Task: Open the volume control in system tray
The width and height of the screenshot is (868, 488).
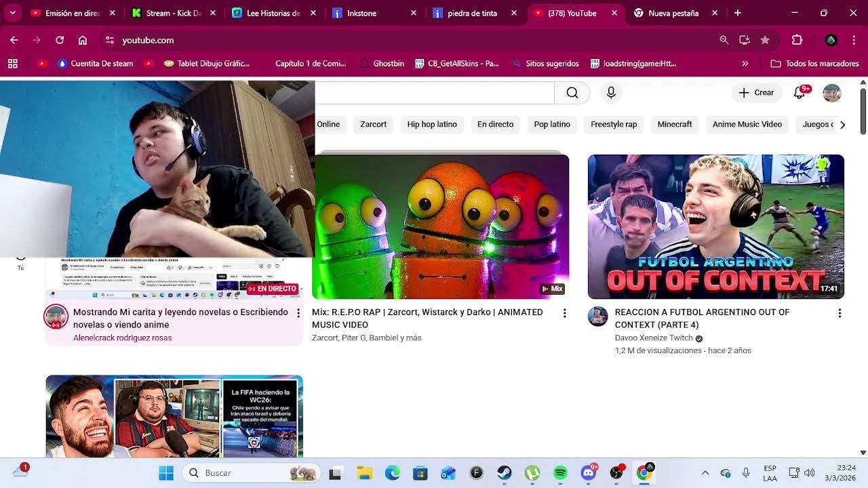Action: pos(809,473)
